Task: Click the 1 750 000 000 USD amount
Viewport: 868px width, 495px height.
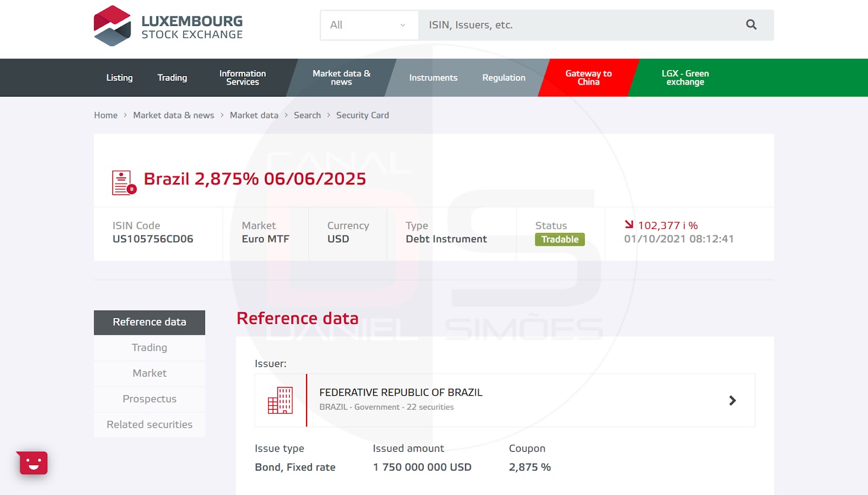Action: (422, 467)
